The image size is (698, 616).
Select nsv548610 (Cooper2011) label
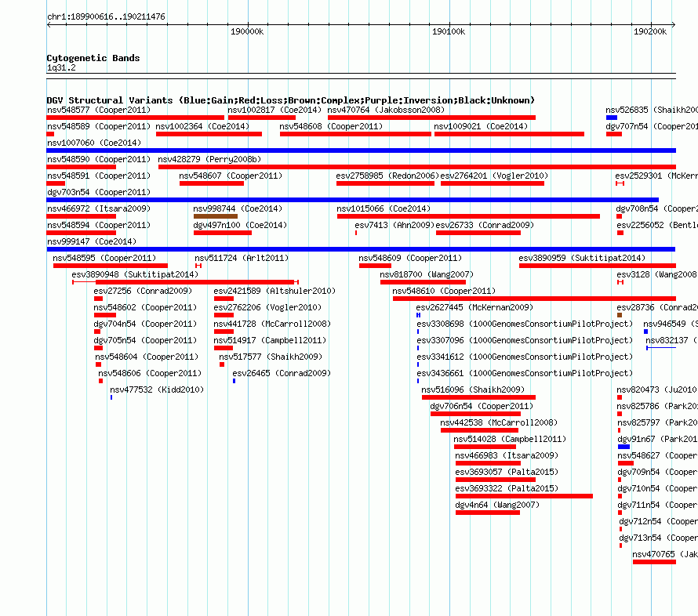(444, 291)
